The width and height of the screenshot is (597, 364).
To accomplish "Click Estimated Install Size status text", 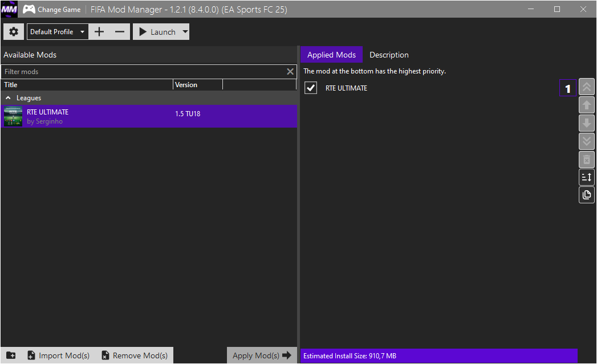I will [x=350, y=356].
